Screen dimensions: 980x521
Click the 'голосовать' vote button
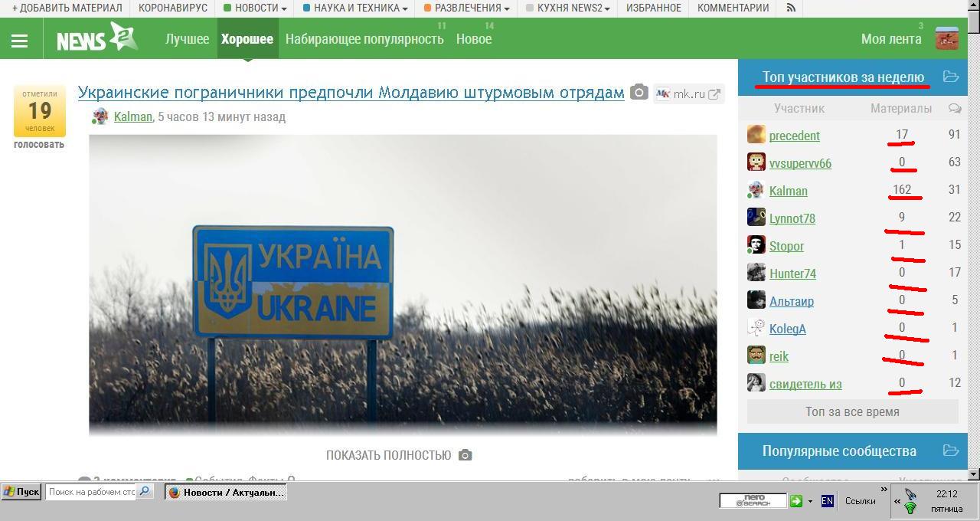point(39,144)
